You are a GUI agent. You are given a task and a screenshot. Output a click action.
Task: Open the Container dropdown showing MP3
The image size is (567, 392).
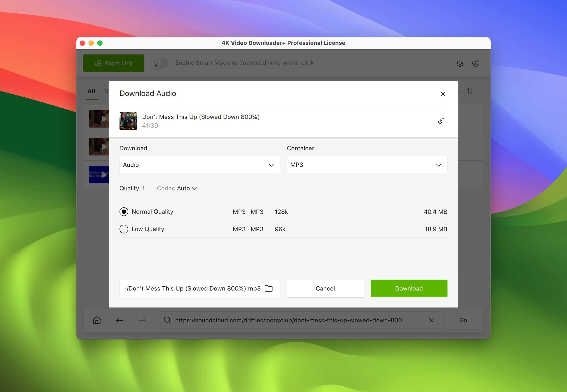[367, 165]
